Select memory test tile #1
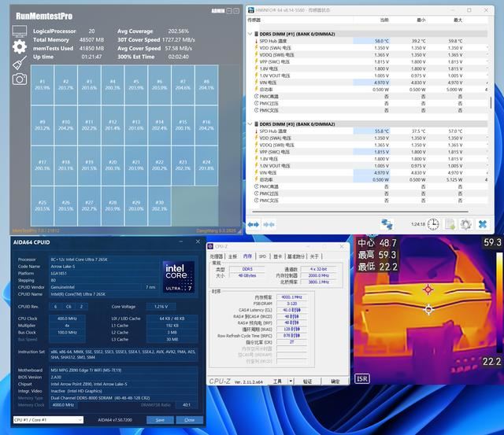 [x=42, y=85]
